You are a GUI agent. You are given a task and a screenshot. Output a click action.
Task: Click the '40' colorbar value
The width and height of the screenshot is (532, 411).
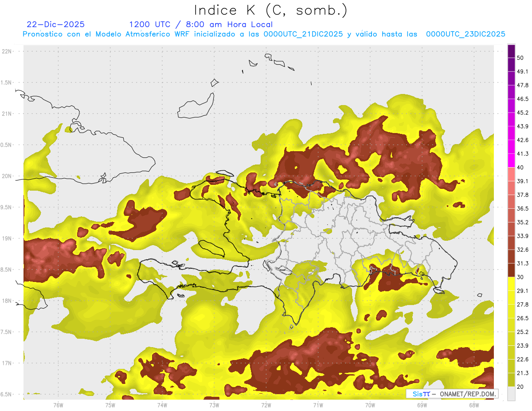[x=520, y=168]
